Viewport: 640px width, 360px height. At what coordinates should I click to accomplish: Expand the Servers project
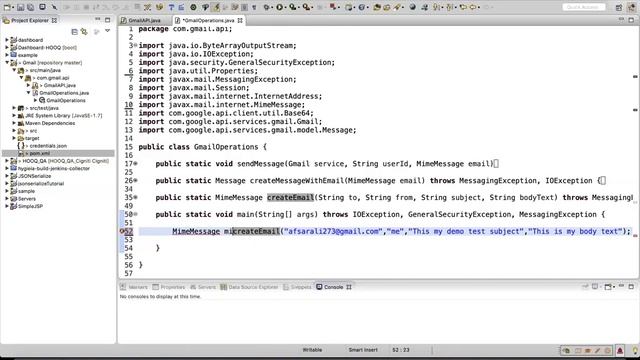point(7,198)
